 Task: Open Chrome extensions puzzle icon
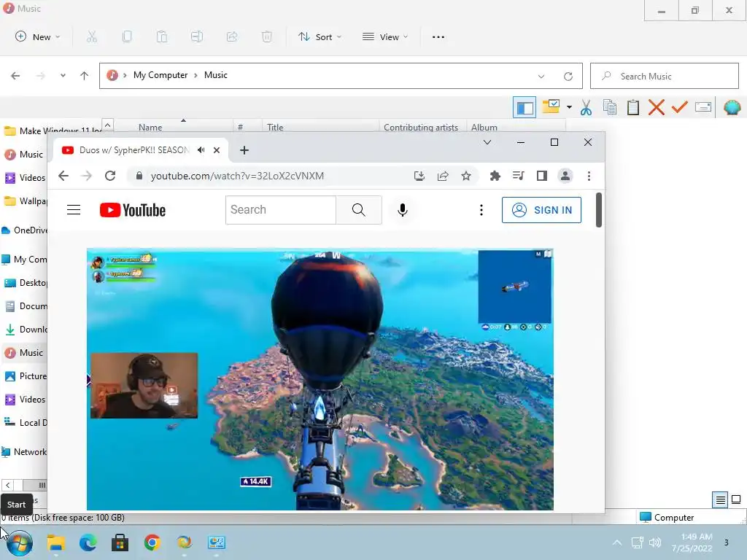pos(495,176)
